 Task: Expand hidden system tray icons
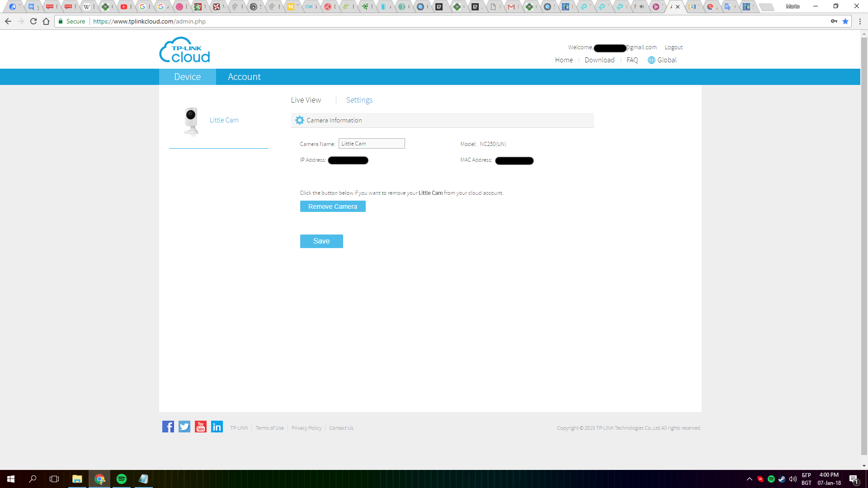pyautogui.click(x=750, y=479)
